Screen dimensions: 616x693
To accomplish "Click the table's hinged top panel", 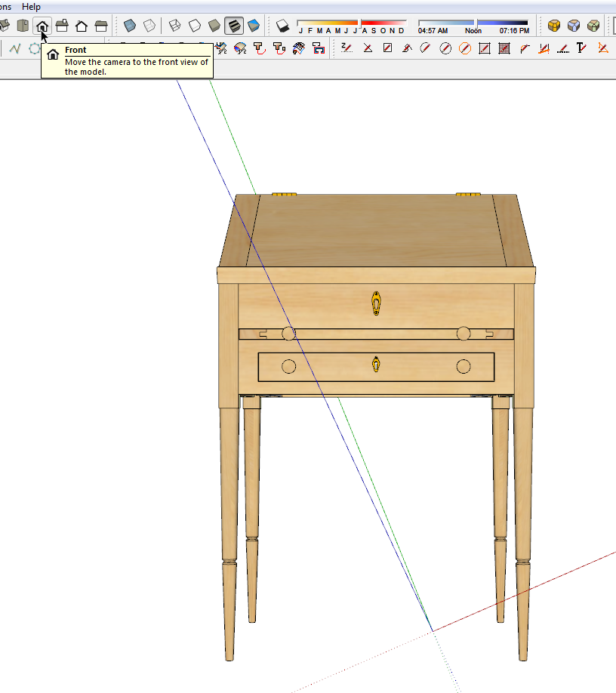I will [x=376, y=230].
